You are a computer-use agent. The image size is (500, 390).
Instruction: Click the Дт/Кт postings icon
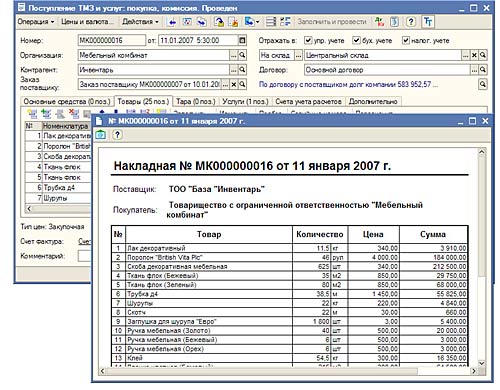tap(379, 22)
